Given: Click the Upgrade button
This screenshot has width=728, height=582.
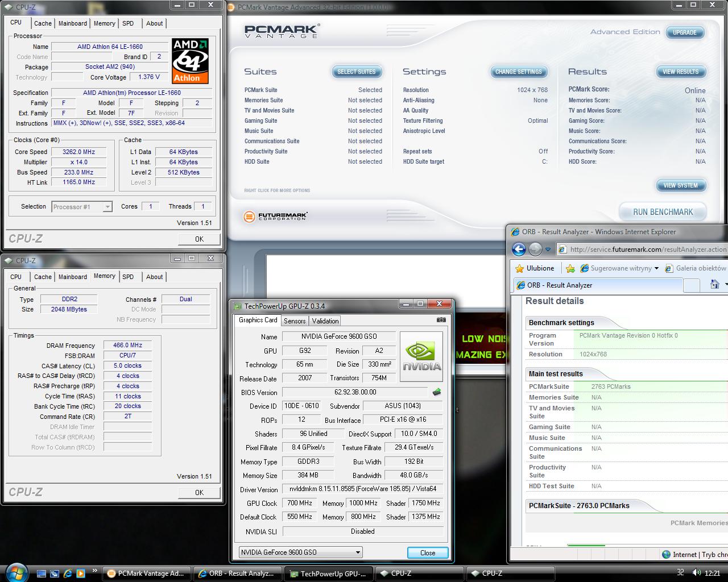Looking at the screenshot, I should click(x=685, y=32).
